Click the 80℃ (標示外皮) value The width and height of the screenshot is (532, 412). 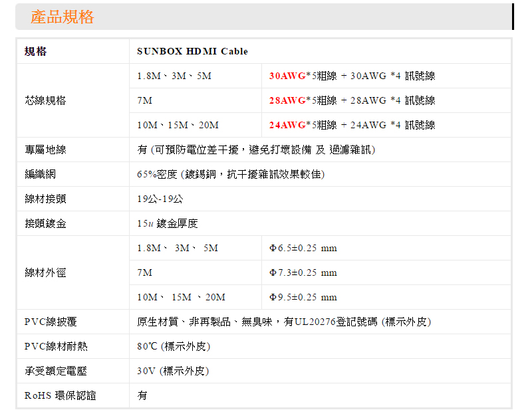point(174,346)
